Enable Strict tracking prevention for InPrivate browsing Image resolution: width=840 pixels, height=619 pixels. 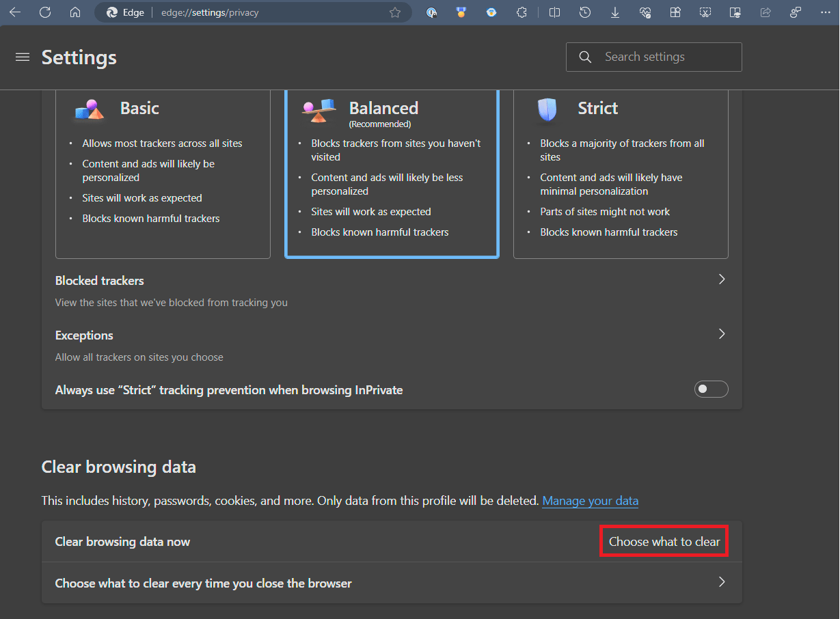point(711,389)
